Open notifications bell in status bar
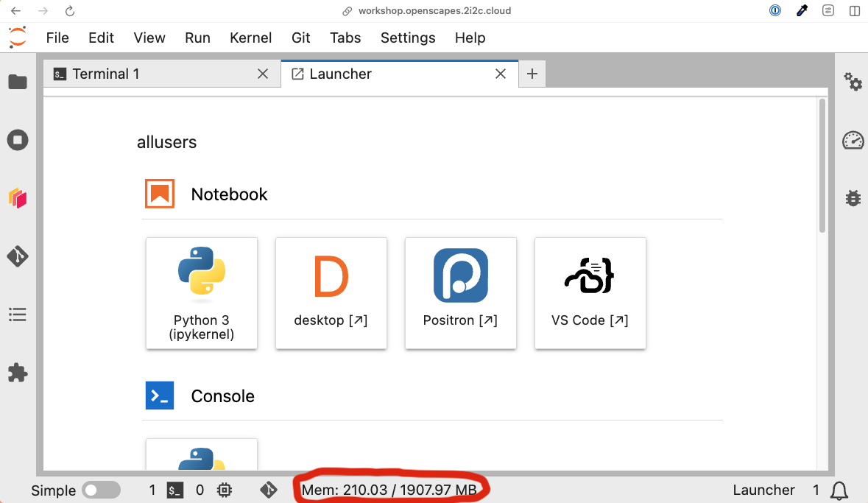 click(839, 490)
